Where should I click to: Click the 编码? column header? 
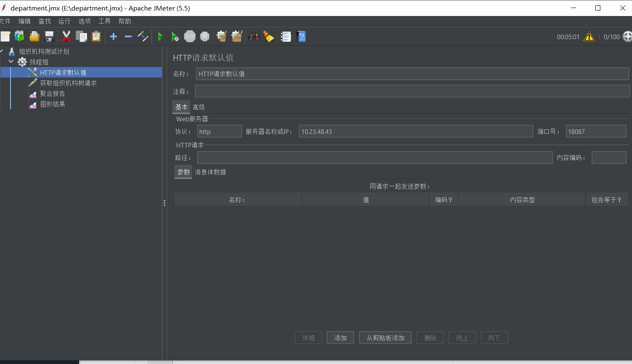[x=444, y=200]
